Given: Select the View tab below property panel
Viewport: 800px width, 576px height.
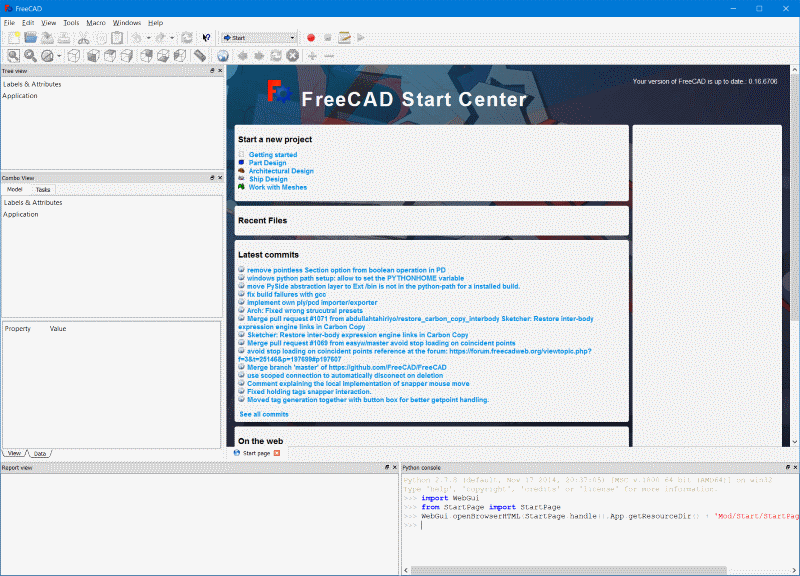Looking at the screenshot, I should (14, 453).
